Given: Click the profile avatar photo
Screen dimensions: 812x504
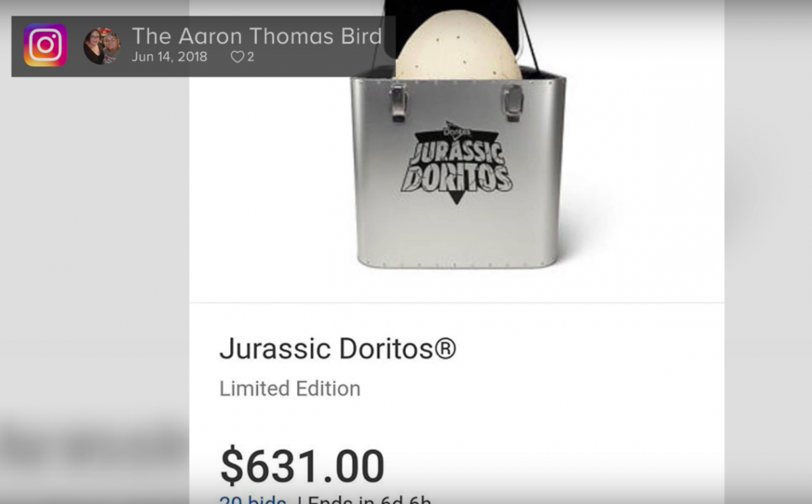Looking at the screenshot, I should (x=101, y=45).
